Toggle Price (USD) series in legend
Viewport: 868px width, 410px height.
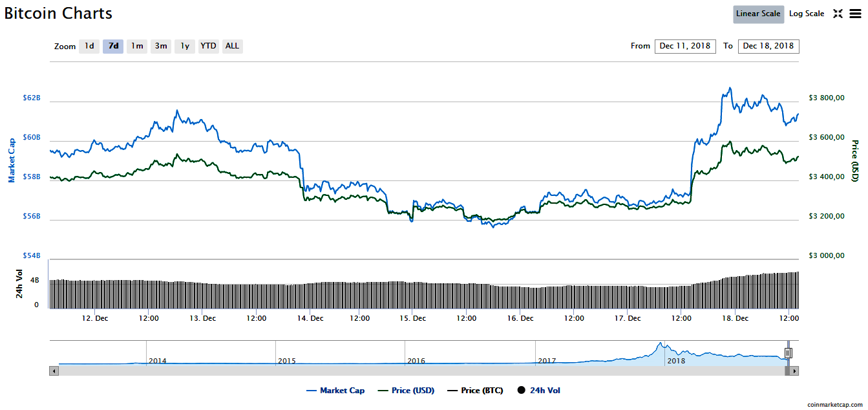coord(405,391)
